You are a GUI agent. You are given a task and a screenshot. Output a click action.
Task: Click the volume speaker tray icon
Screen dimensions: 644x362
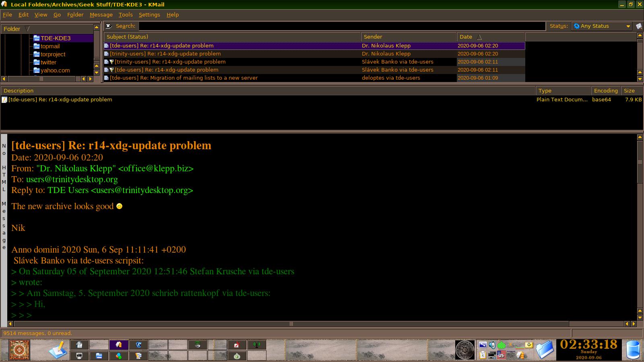coord(492,345)
